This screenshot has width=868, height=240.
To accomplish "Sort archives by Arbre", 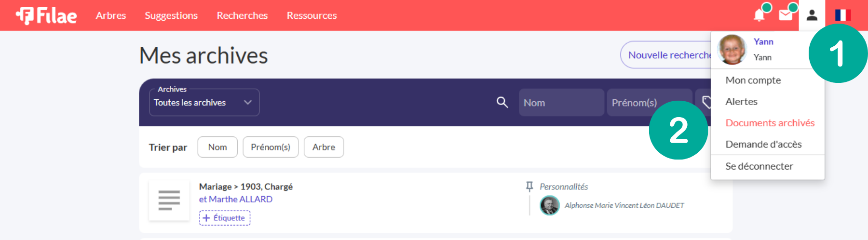I will tap(324, 147).
